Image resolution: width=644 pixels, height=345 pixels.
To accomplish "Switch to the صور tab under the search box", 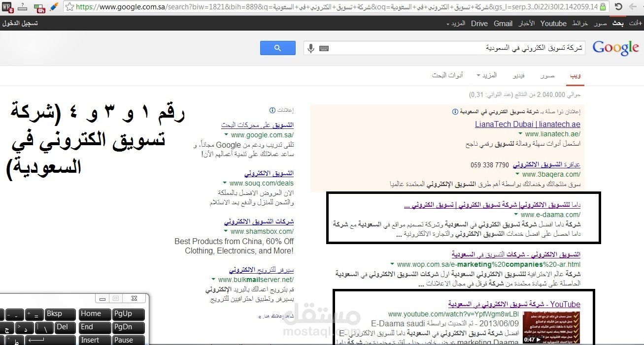I will click(x=547, y=75).
